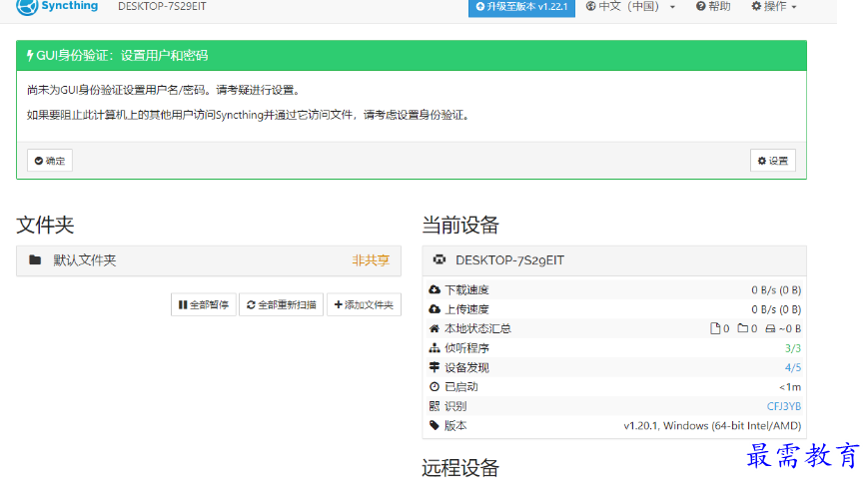Click the DESKTOP-7S29EIT name in navbar
Screen dimensions: 868x487
pos(162,7)
